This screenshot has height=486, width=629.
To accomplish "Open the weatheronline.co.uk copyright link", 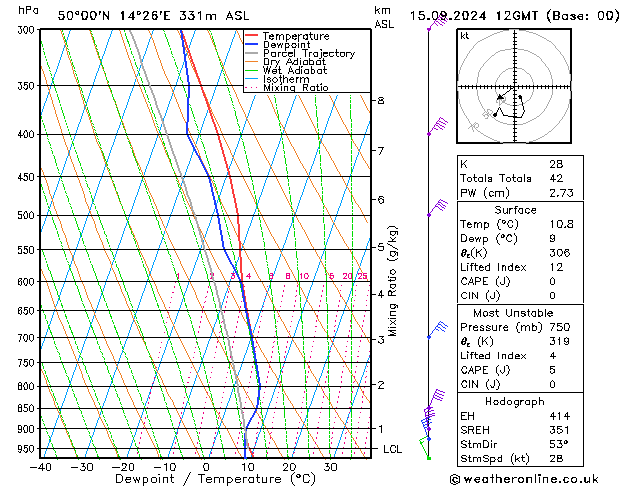I will tap(524, 479).
